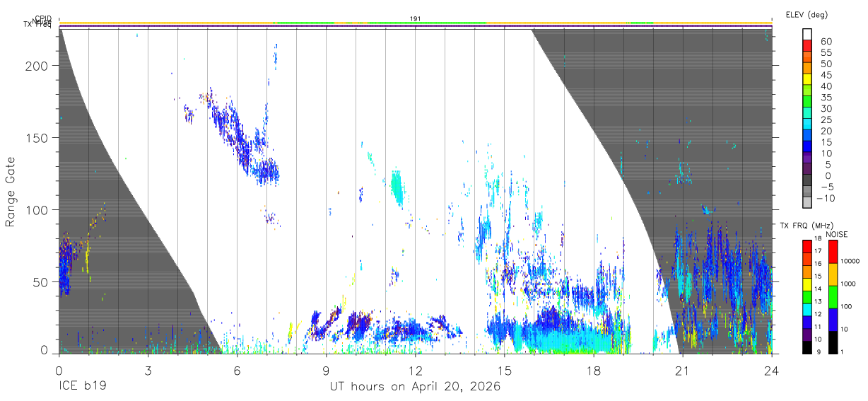This screenshot has height=401, width=868.
Task: Click the 1000 label on NOISE colorbar
Action: pos(850,284)
